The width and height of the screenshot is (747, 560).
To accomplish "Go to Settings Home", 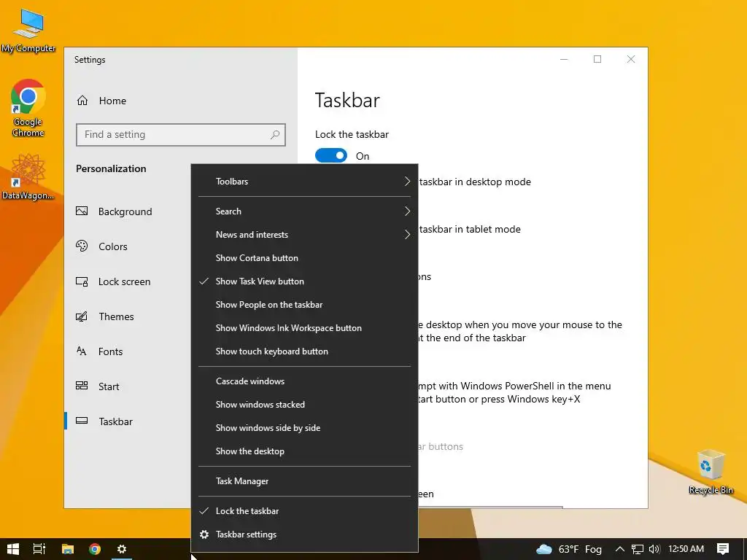I will click(101, 101).
